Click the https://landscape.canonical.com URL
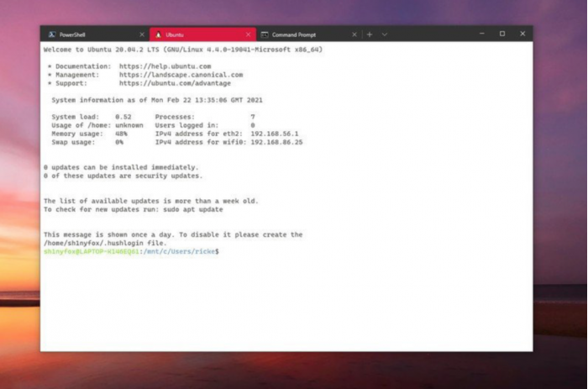This screenshot has height=389, width=588. point(181,75)
